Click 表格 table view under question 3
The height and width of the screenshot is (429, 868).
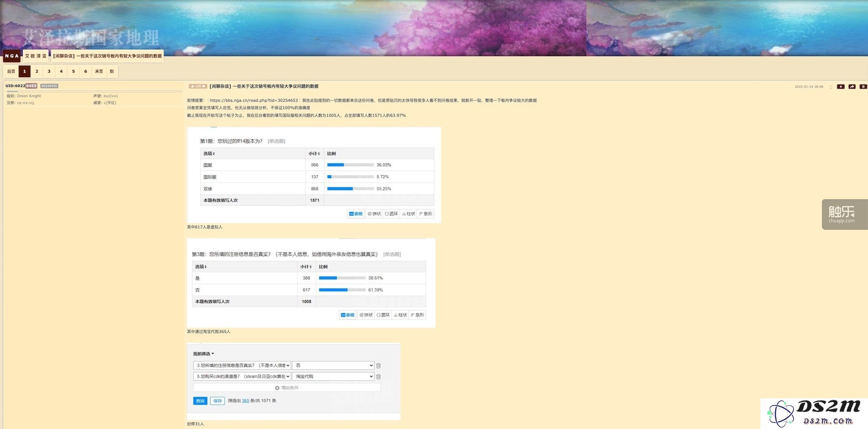click(348, 315)
